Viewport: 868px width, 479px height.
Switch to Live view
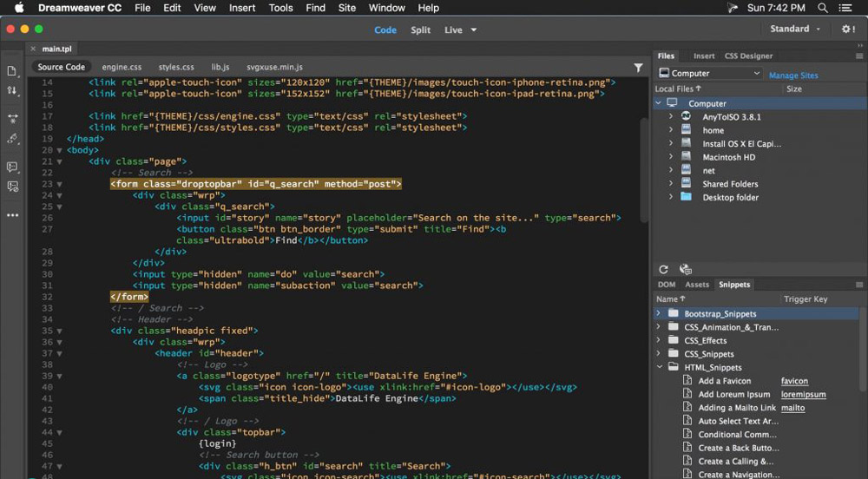[x=453, y=30]
